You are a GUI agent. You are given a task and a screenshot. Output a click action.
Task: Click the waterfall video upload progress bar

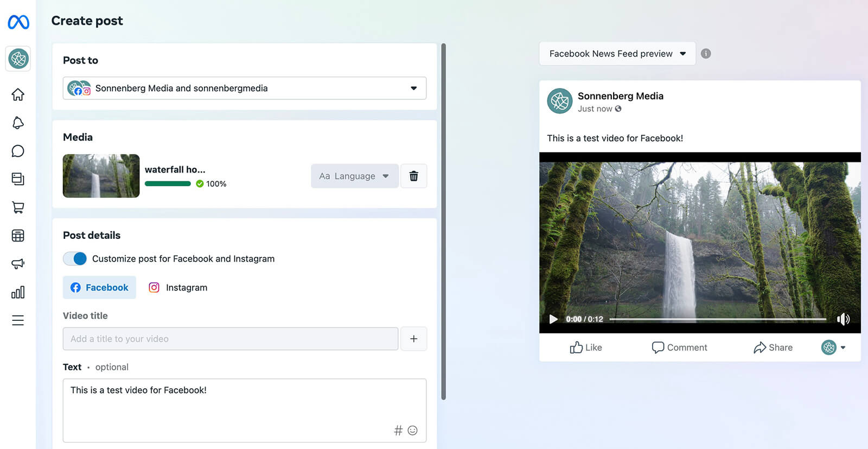[168, 184]
